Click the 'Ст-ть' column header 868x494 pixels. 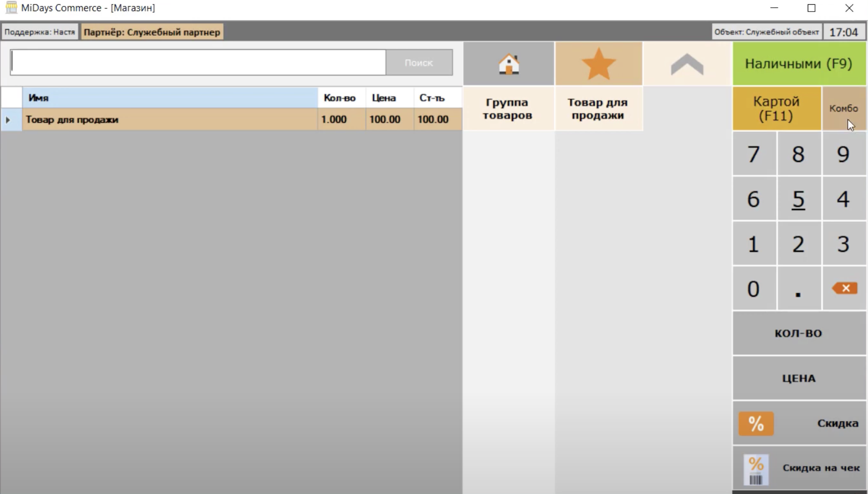(437, 98)
